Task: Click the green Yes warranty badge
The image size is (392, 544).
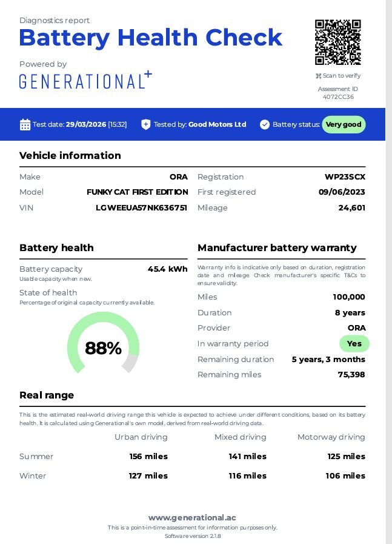Action: pos(354,344)
